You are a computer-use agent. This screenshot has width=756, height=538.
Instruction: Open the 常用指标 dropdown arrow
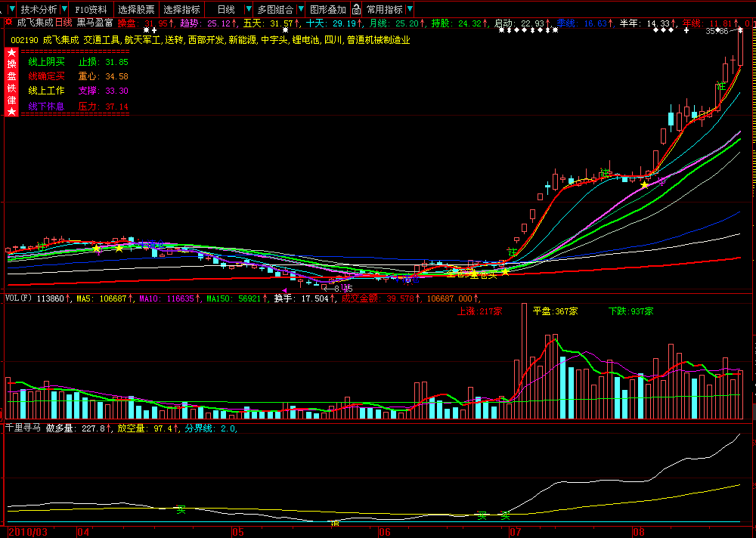(x=409, y=9)
